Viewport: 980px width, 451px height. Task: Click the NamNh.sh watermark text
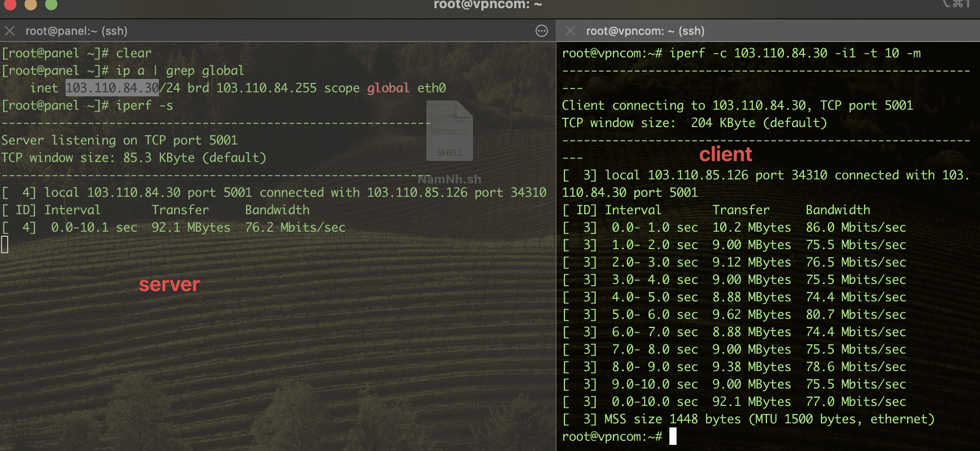[x=450, y=179]
